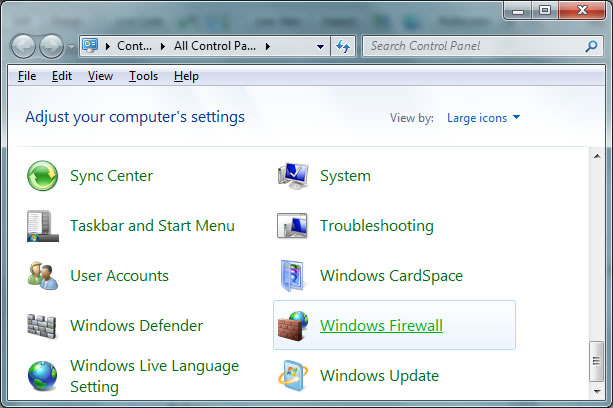The image size is (613, 408).
Task: Expand arrow after Cont... breadcrumb
Action: [163, 47]
